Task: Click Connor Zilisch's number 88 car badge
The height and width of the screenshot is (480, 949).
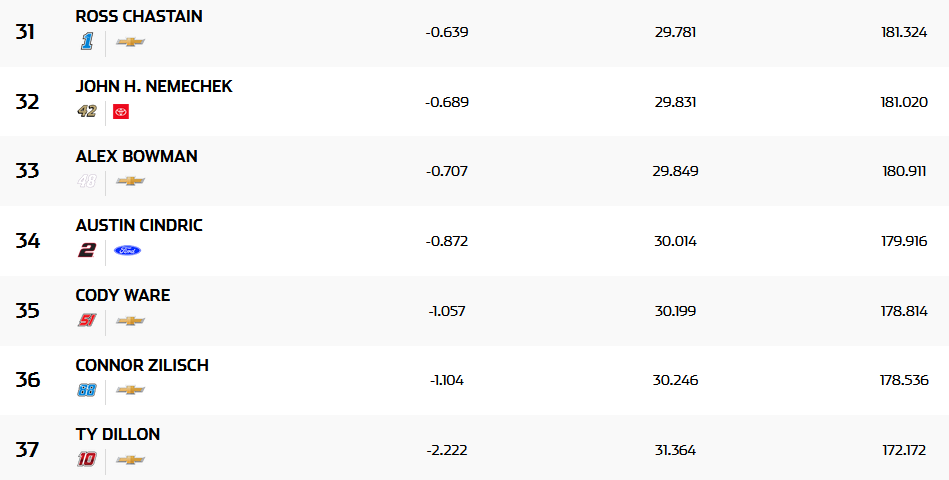Action: pos(87,390)
